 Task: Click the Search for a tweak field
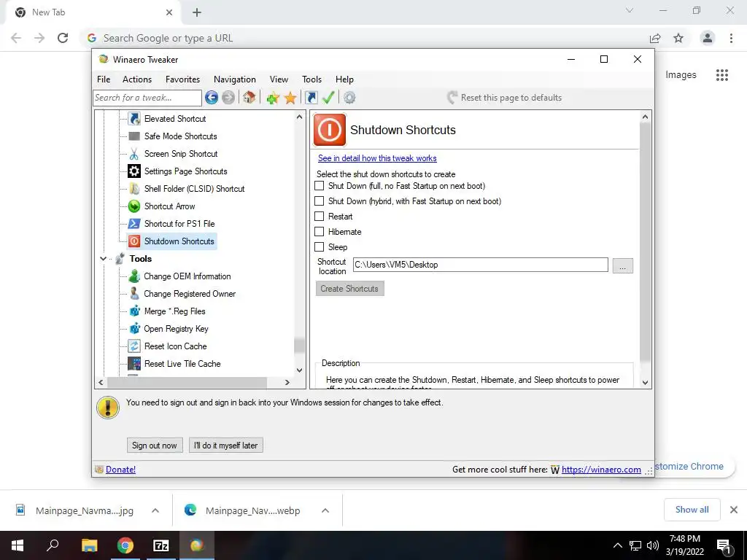tap(147, 98)
